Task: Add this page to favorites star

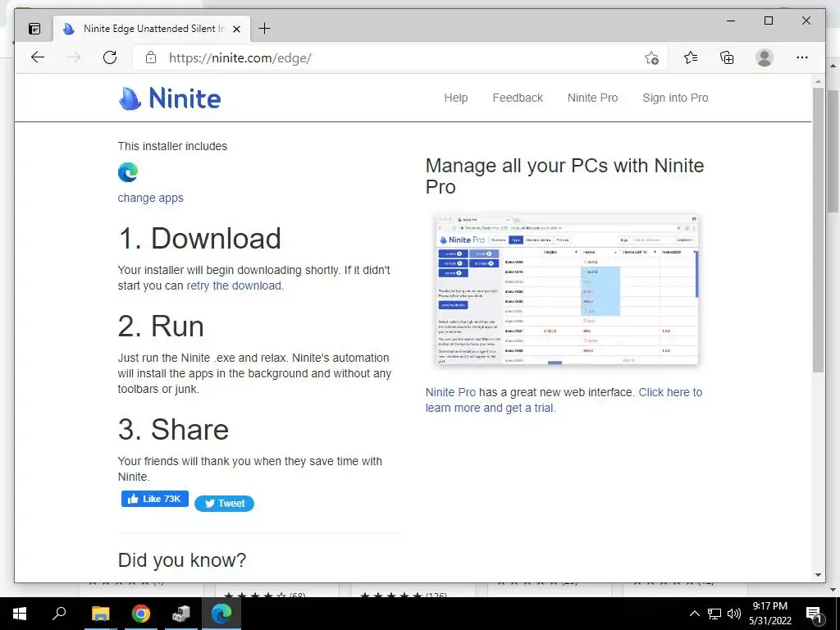Action: coord(651,58)
